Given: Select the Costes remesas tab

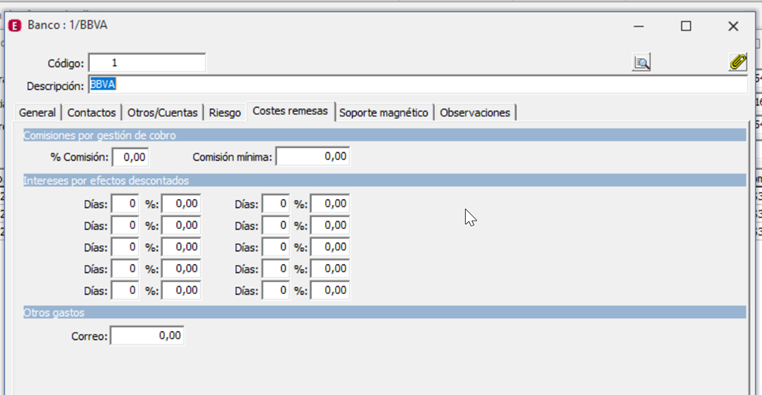Looking at the screenshot, I should pyautogui.click(x=291, y=111).
